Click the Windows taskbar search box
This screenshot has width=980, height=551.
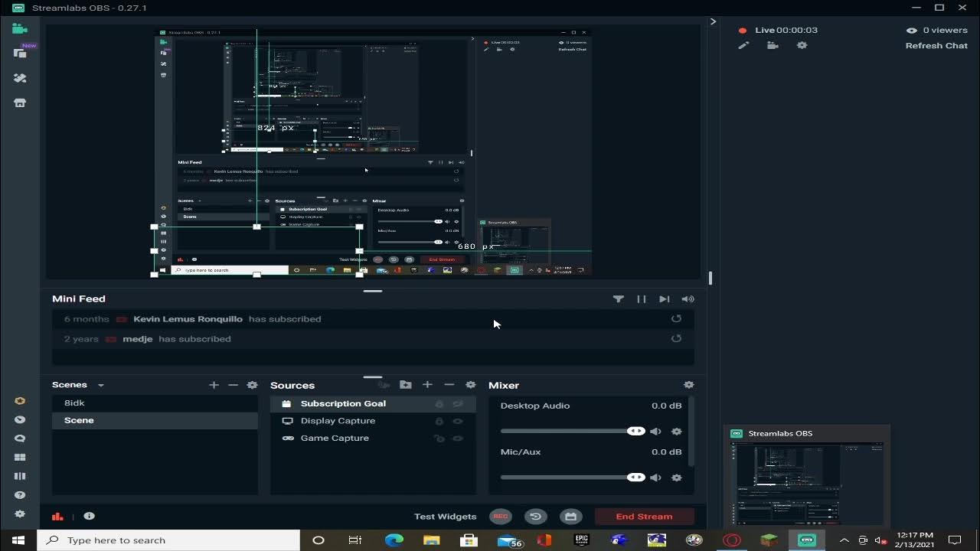coord(168,540)
